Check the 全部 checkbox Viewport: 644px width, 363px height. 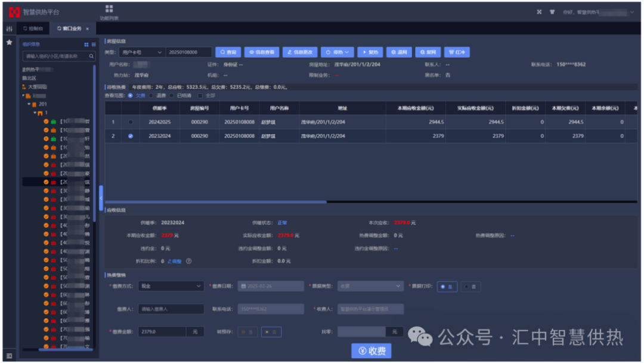200,96
